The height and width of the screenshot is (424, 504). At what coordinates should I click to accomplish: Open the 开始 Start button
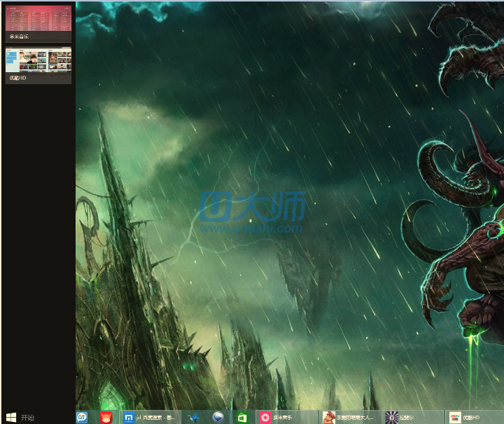pyautogui.click(x=20, y=418)
